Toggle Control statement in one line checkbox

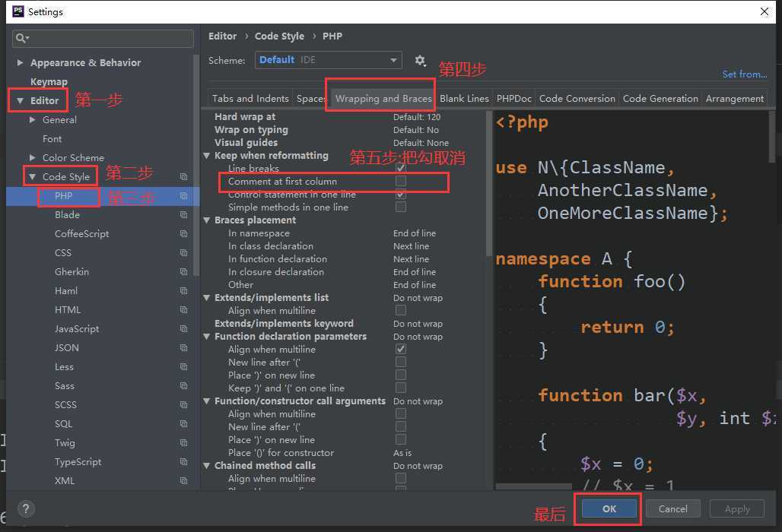(400, 195)
